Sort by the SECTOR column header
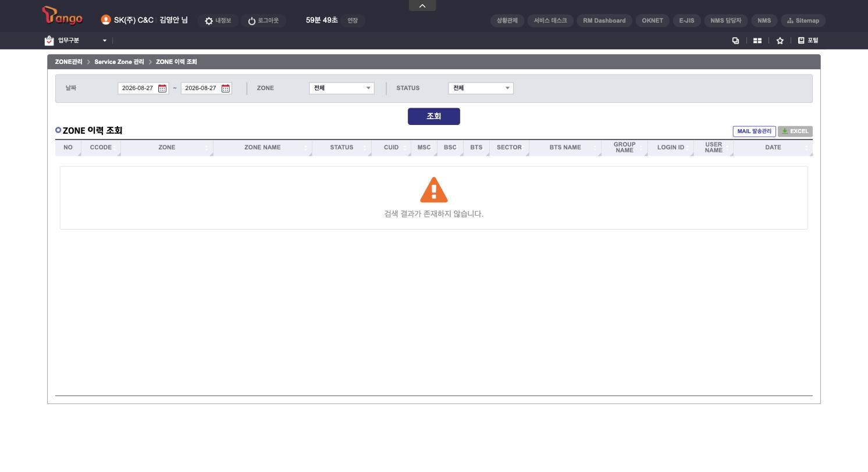 coord(509,148)
